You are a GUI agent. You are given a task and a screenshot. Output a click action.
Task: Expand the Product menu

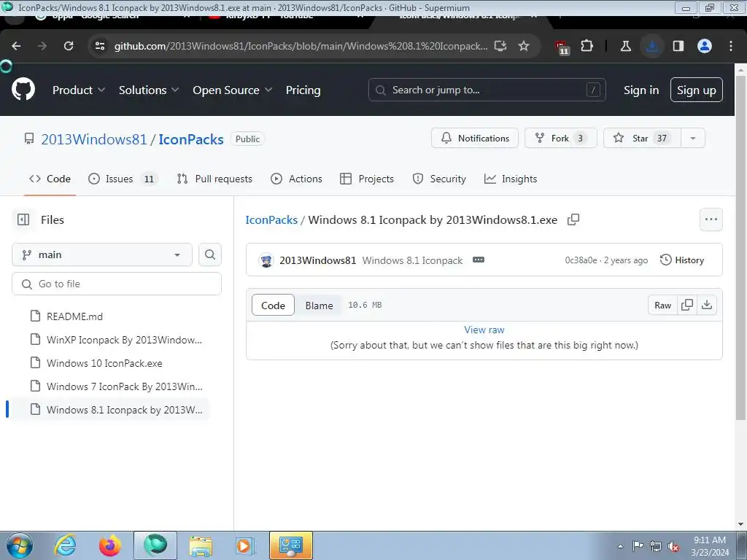(x=79, y=90)
